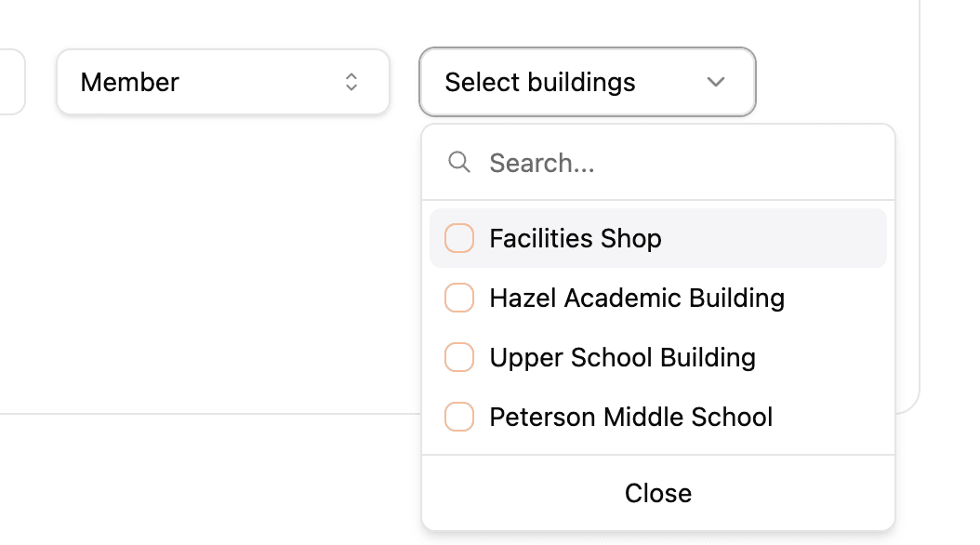Image resolution: width=980 pixels, height=545 pixels.
Task: Check the Upper School Building checkbox
Action: click(x=459, y=357)
